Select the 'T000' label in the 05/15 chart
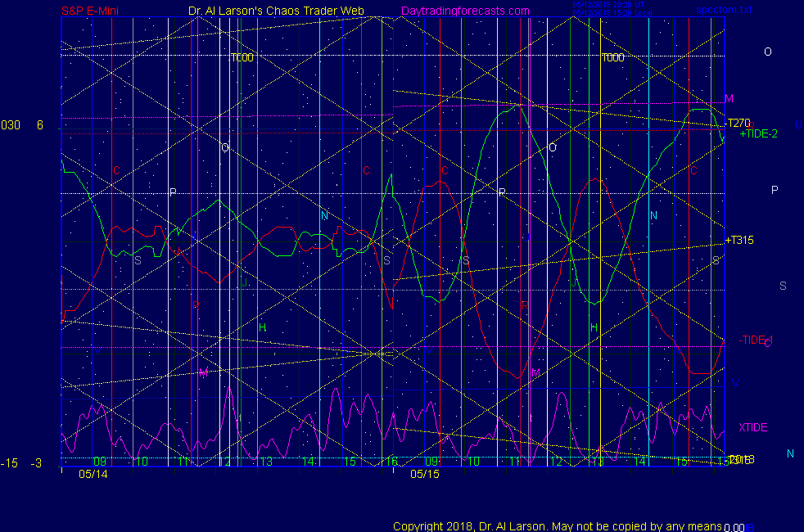 tap(612, 57)
